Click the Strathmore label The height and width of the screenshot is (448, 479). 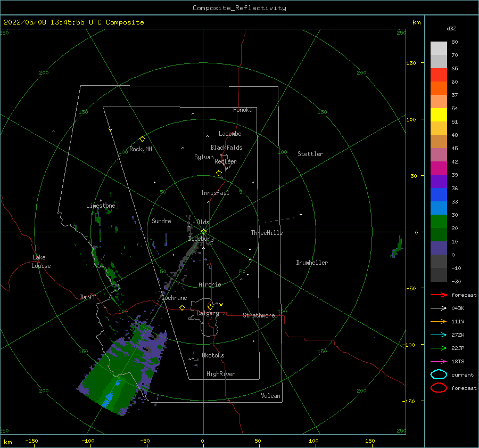pyautogui.click(x=259, y=315)
